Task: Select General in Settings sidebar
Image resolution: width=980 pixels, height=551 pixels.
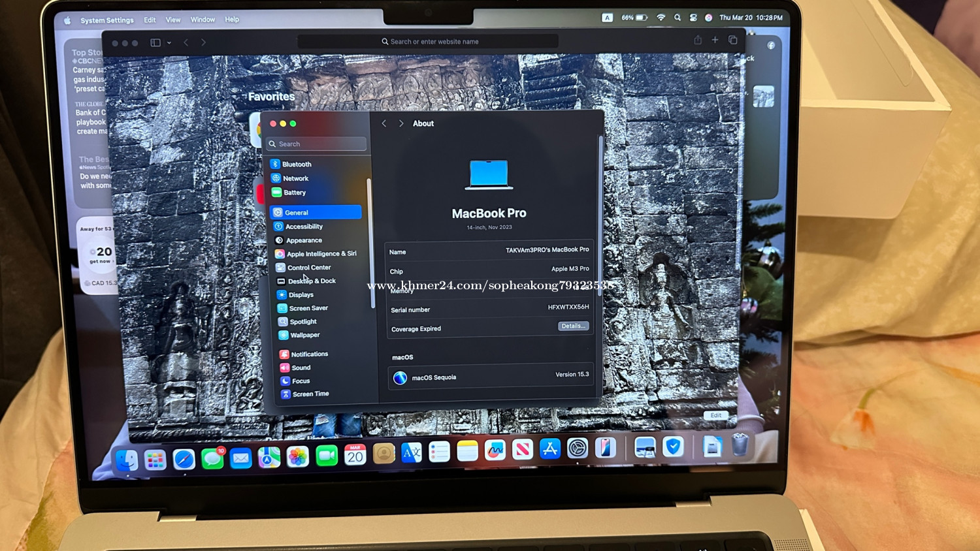Action: 316,212
